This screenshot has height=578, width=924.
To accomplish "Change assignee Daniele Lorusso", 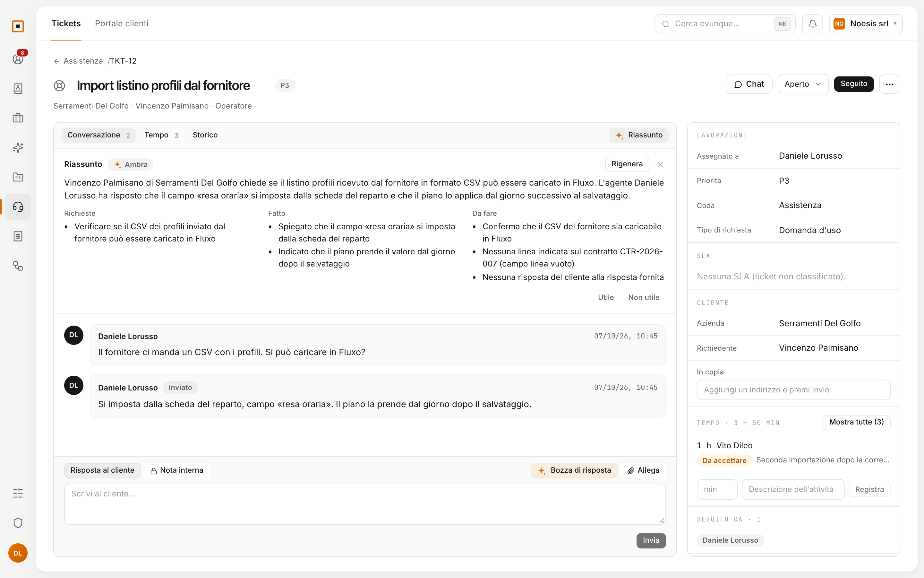I will coord(810,156).
